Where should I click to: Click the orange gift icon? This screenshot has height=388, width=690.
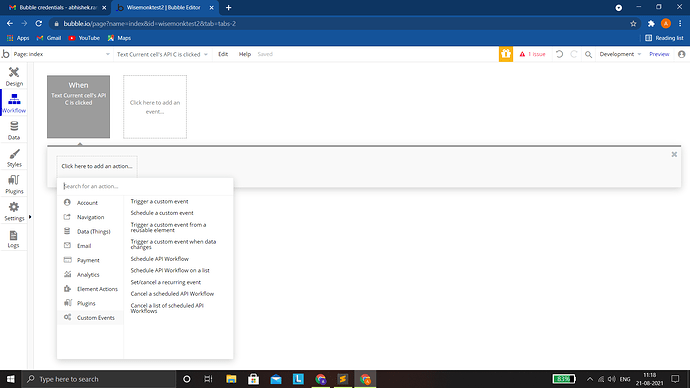point(506,54)
